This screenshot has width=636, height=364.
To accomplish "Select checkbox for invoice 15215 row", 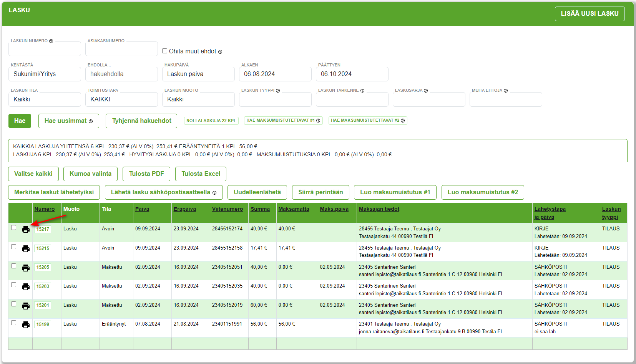I will [x=14, y=247].
